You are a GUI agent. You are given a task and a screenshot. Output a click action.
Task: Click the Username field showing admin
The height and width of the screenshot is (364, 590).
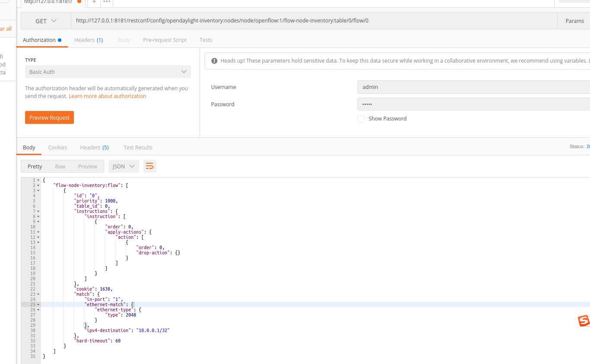pos(474,87)
